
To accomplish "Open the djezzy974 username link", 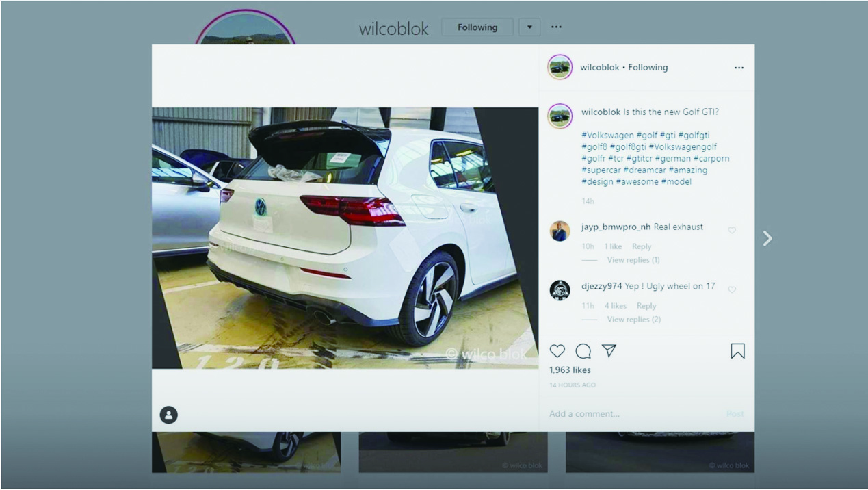I will [601, 287].
